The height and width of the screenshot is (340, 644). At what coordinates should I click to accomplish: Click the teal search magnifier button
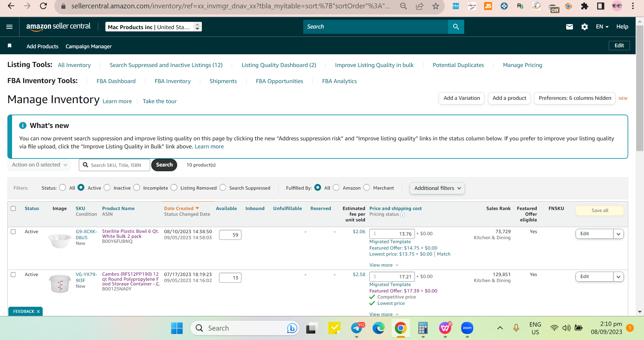tap(456, 27)
